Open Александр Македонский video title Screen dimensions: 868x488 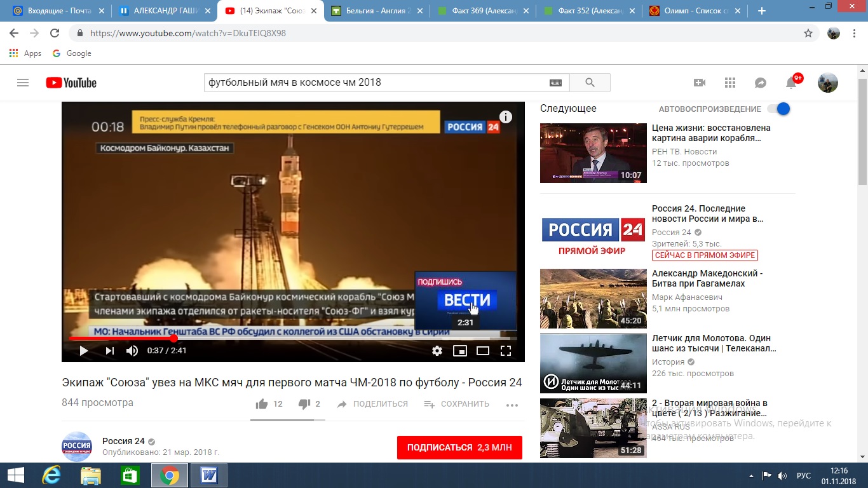coord(707,278)
